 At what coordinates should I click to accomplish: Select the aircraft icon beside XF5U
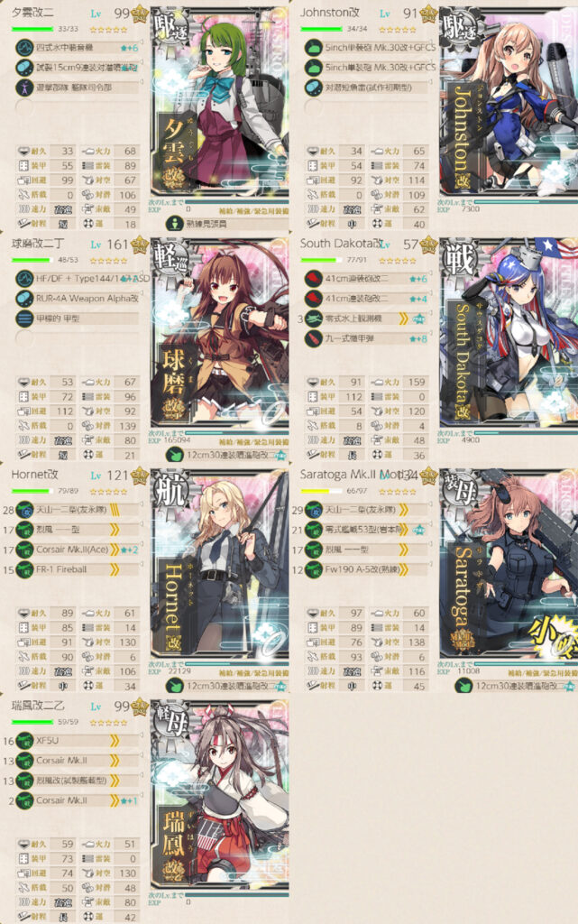point(24,741)
